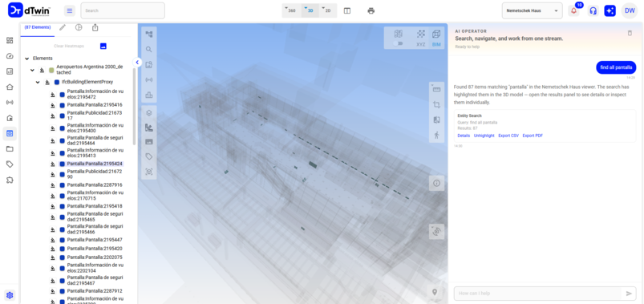The height and width of the screenshot is (304, 644).
Task: Select 2D view mode
Action: [328, 10]
